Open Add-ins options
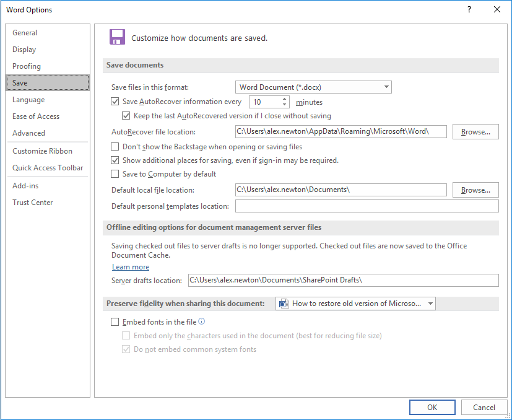This screenshot has height=420, width=512. tap(48, 186)
